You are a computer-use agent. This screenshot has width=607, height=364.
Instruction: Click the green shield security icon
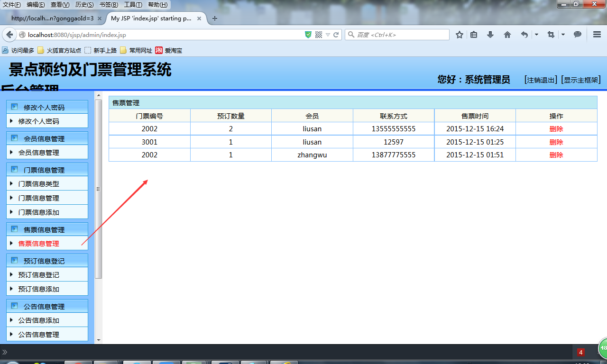click(308, 35)
